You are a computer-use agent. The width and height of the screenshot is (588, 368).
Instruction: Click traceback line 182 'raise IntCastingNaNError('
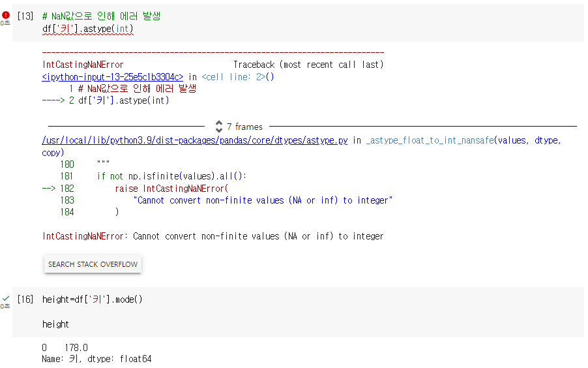(171, 189)
